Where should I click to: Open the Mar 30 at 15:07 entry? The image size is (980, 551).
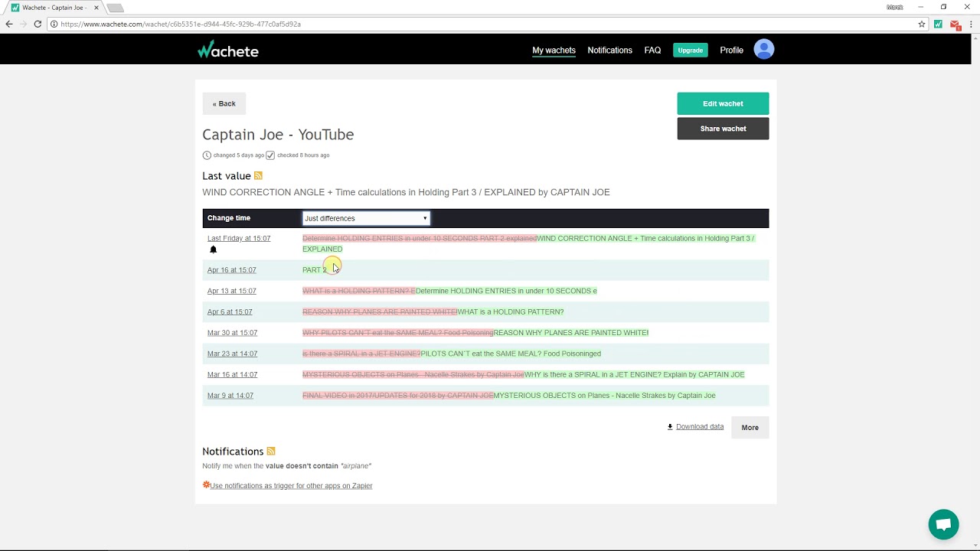(232, 333)
